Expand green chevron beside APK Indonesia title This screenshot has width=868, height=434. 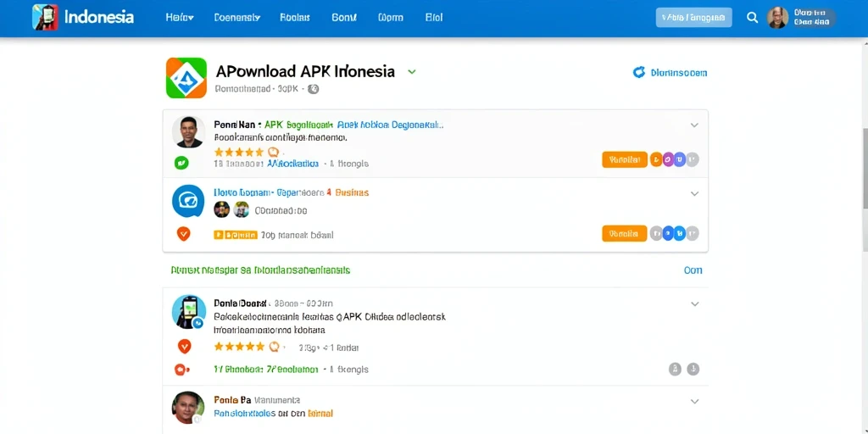click(x=411, y=72)
